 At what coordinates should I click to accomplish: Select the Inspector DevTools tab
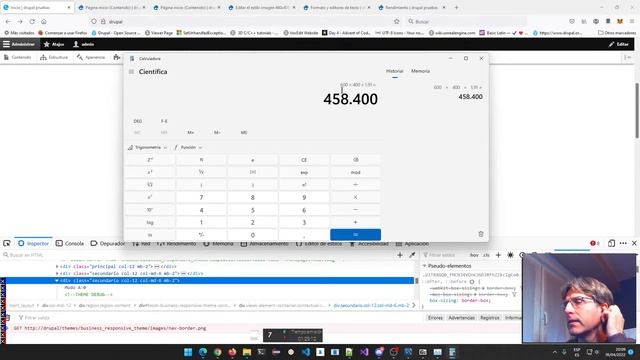[x=33, y=243]
